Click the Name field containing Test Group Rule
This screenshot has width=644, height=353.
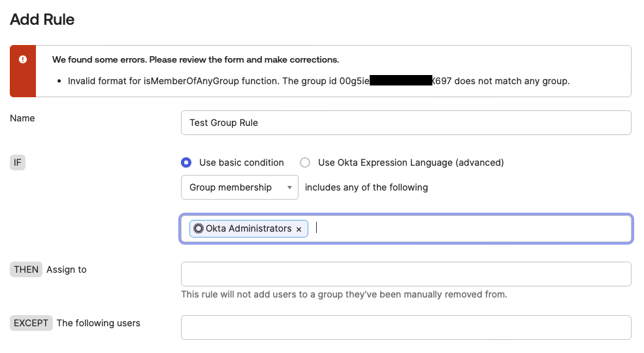pyautogui.click(x=406, y=123)
